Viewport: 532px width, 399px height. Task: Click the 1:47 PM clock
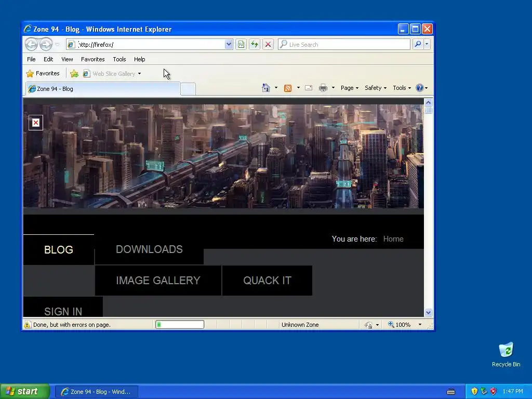[513, 392]
